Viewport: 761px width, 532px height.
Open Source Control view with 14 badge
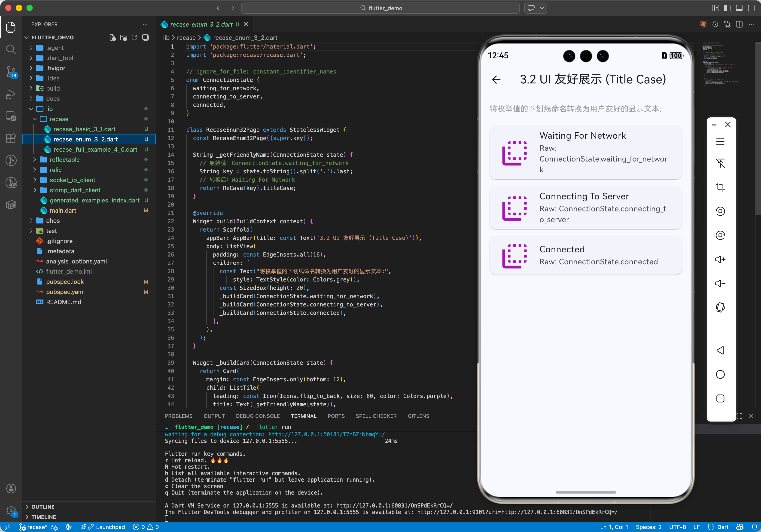[x=11, y=72]
